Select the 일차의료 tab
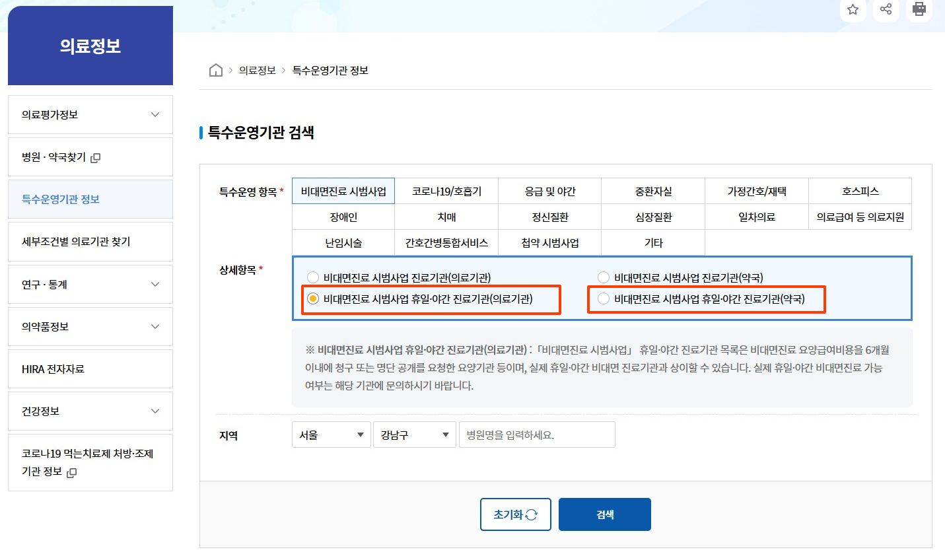Image resolution: width=945 pixels, height=560 pixels. tap(757, 217)
